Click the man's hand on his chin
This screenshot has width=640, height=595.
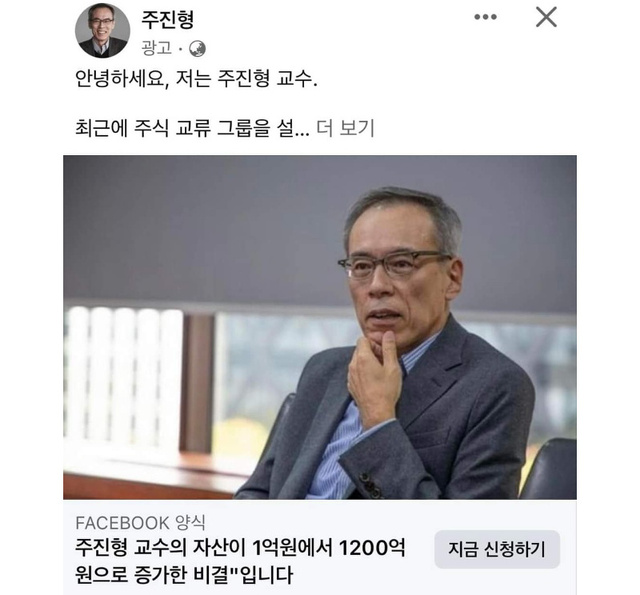[x=373, y=377]
